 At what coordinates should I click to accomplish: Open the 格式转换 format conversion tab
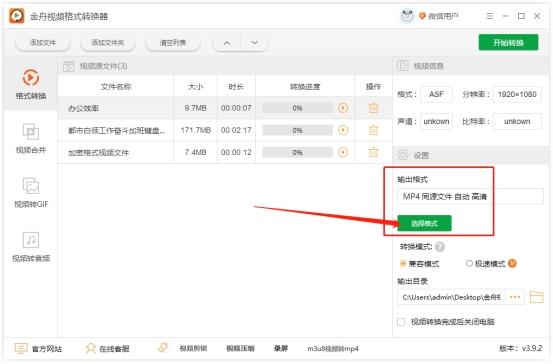[x=31, y=84]
